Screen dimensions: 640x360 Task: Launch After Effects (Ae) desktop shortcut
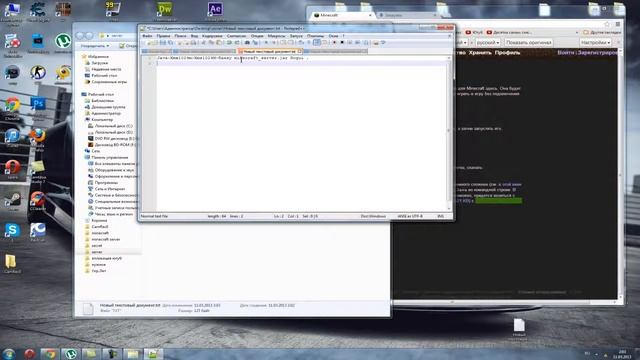(x=215, y=10)
